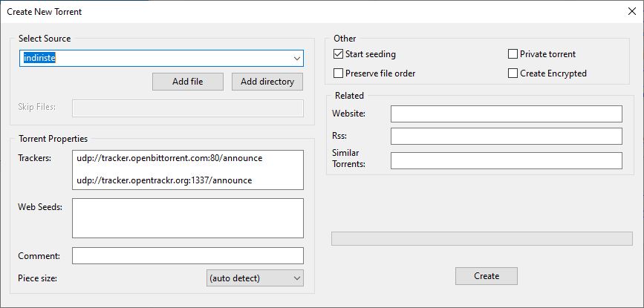Click the disabled Skip Files field

(x=188, y=108)
